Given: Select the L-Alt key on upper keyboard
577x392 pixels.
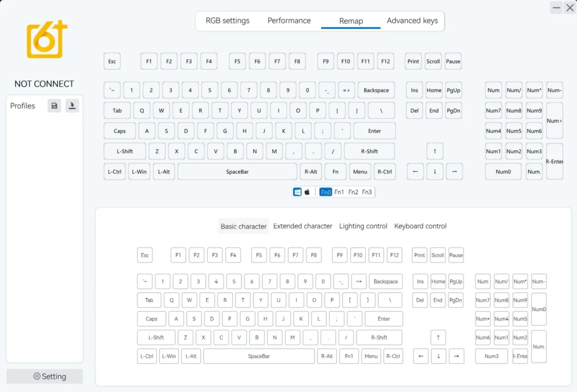Looking at the screenshot, I should coord(164,172).
